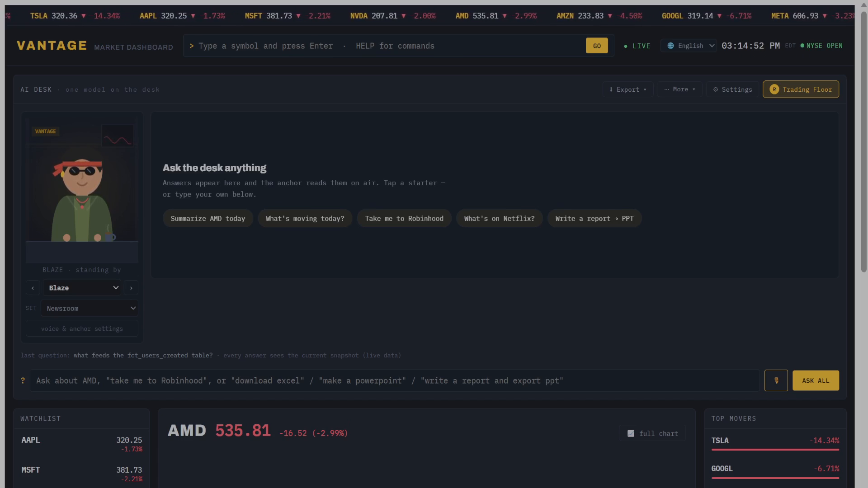Click the META ticker tape entry
The width and height of the screenshot is (868, 488).
(x=812, y=16)
